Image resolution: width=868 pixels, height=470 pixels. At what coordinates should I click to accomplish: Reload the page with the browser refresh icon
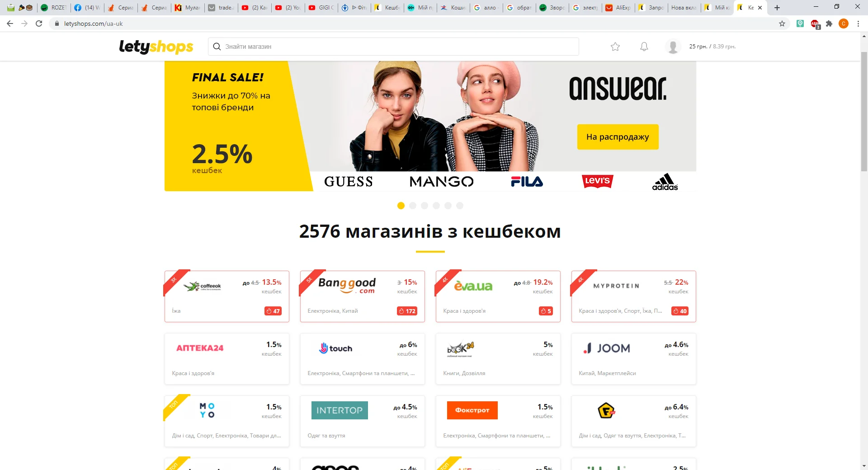(x=39, y=23)
